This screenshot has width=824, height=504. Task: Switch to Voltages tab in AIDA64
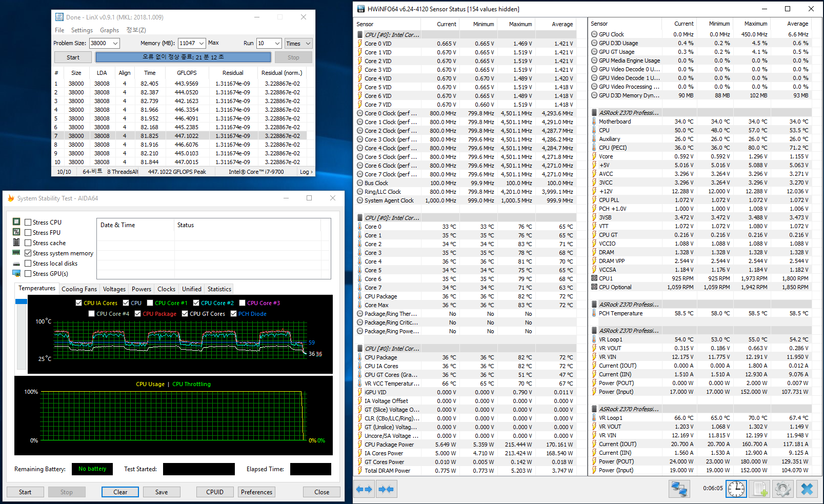[114, 289]
